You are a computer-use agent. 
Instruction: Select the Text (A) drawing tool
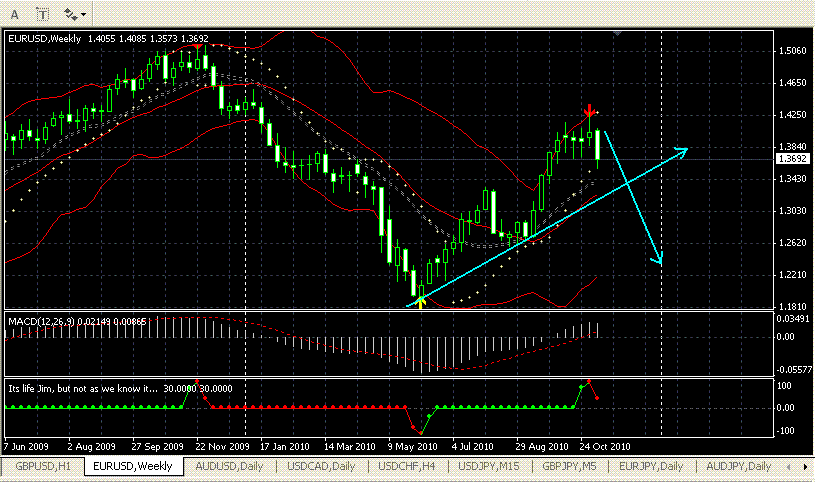click(15, 15)
